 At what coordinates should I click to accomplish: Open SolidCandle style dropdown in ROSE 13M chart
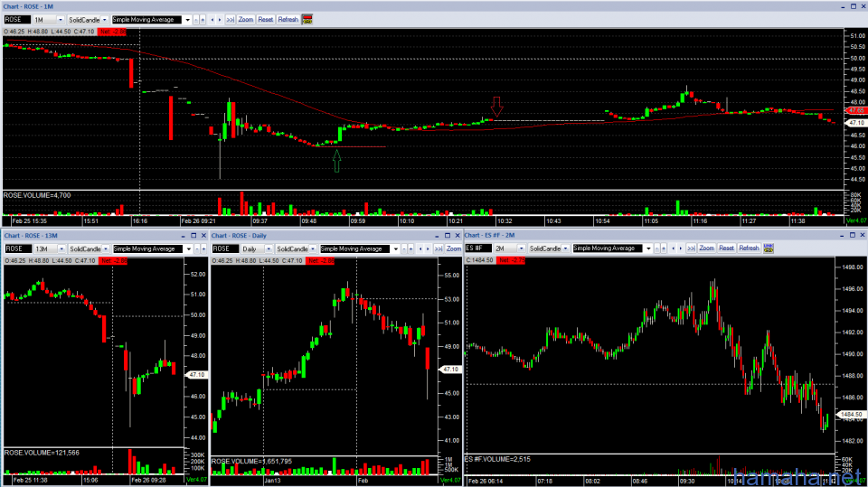point(106,249)
